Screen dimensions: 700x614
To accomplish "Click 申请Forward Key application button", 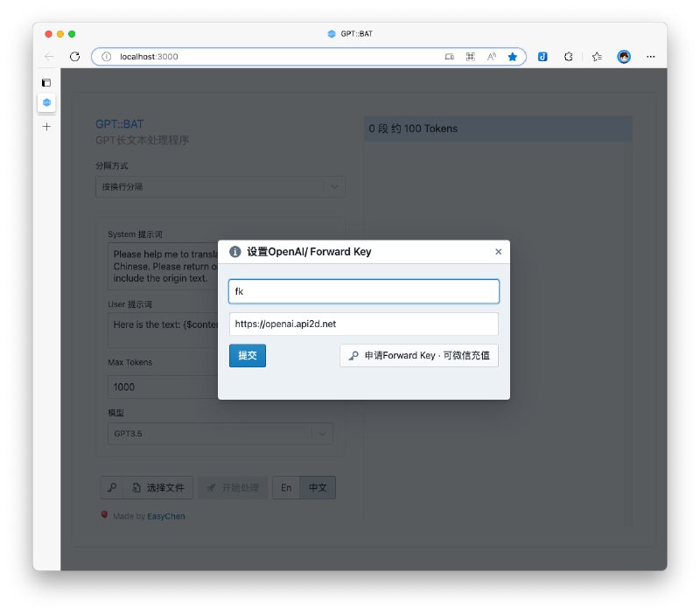I will click(x=418, y=356).
